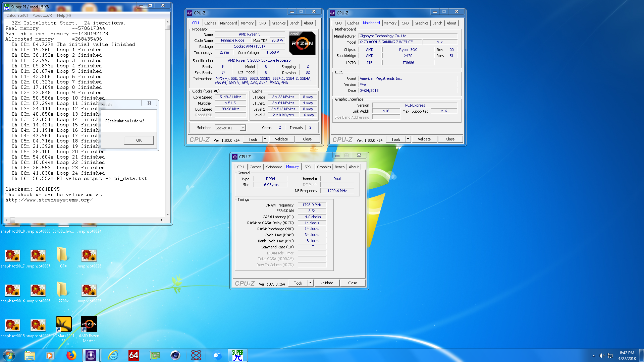Open the network icon in the system tray
Screen dimensions: 644x362
coord(610,356)
